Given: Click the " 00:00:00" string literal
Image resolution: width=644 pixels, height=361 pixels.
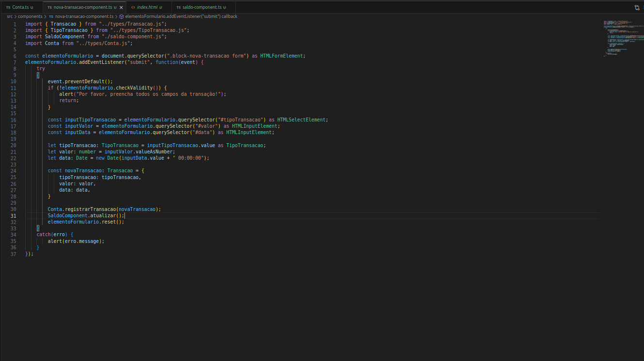Looking at the screenshot, I should coord(189,158).
